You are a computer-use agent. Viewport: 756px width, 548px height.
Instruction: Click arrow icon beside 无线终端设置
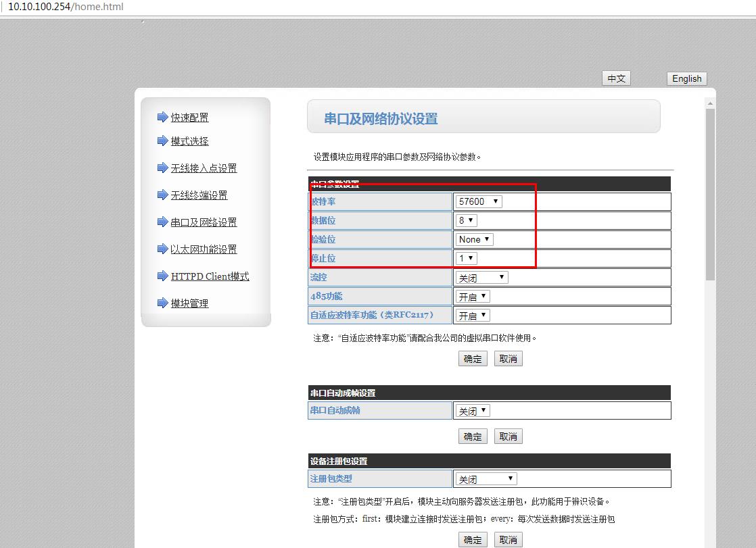pos(162,195)
